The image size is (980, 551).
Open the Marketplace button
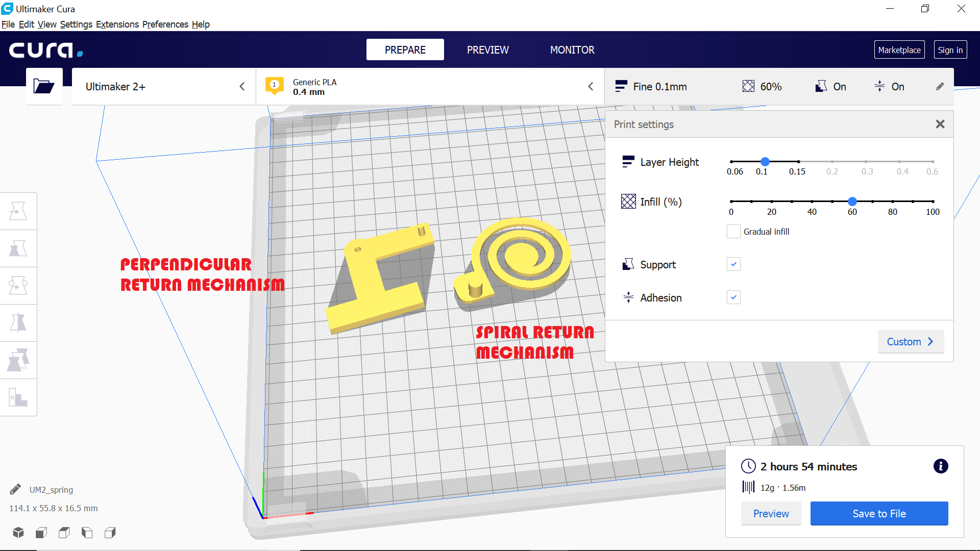coord(899,50)
